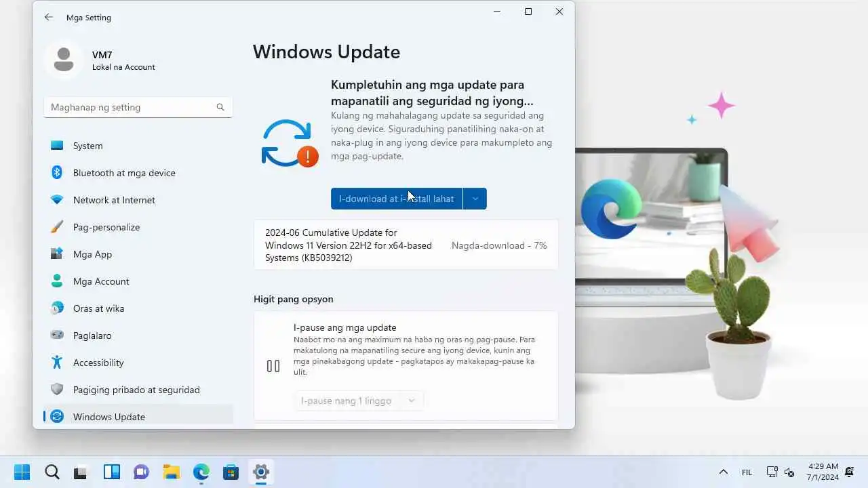Image resolution: width=868 pixels, height=488 pixels.
Task: Open the Windows Start menu
Action: [x=22, y=472]
